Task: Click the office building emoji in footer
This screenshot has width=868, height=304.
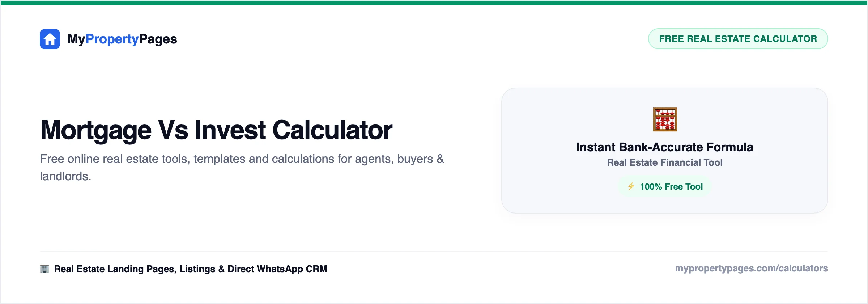Action: (44, 269)
